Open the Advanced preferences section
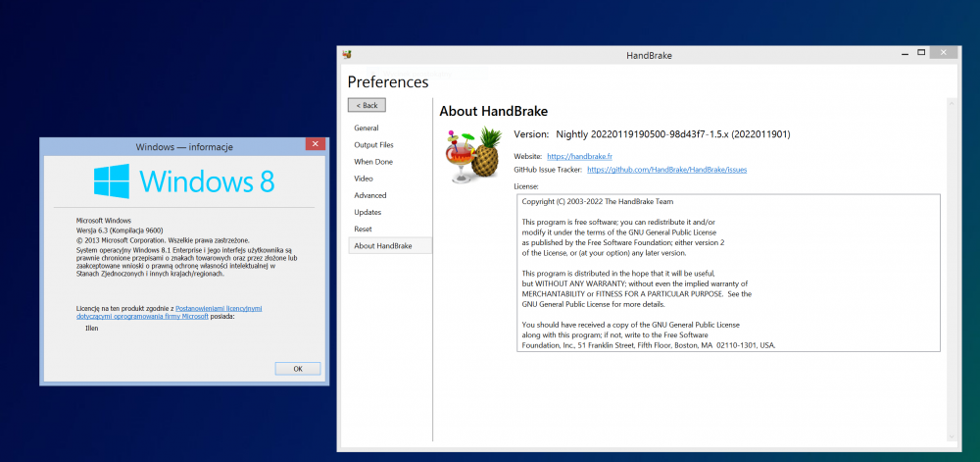980x462 pixels. tap(370, 195)
